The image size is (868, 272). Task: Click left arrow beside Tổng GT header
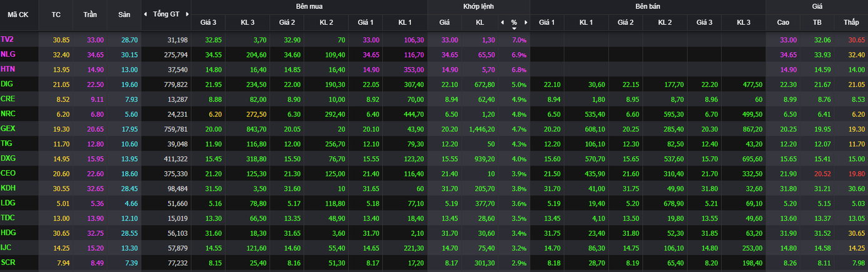click(x=145, y=14)
